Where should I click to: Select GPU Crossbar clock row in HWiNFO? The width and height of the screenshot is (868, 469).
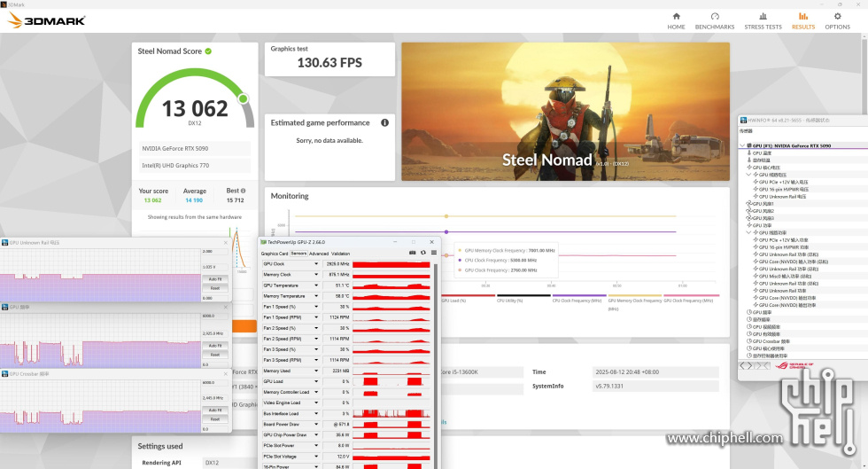769,341
